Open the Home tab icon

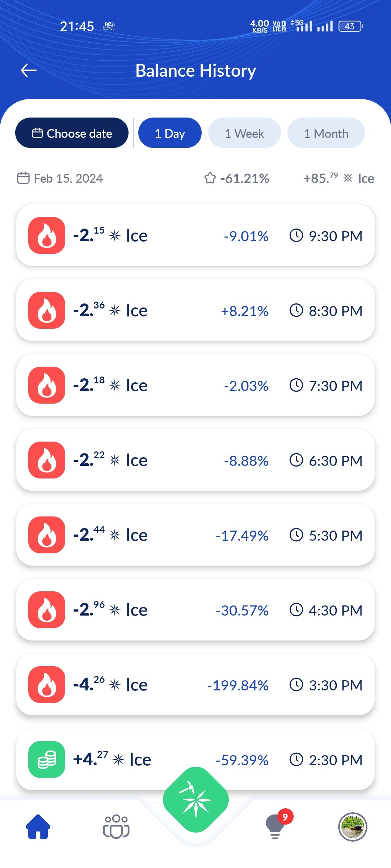click(38, 827)
